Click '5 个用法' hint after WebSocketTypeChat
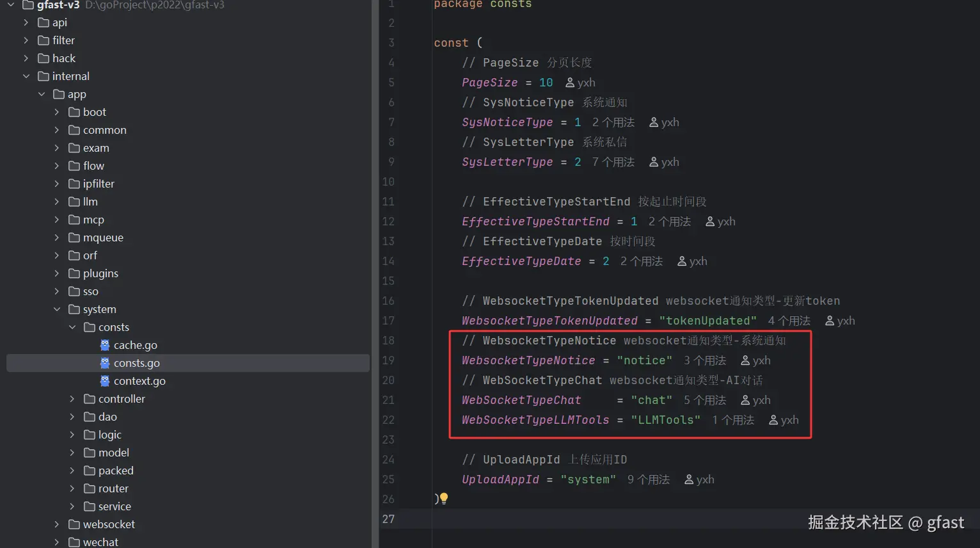The height and width of the screenshot is (548, 980). point(705,400)
